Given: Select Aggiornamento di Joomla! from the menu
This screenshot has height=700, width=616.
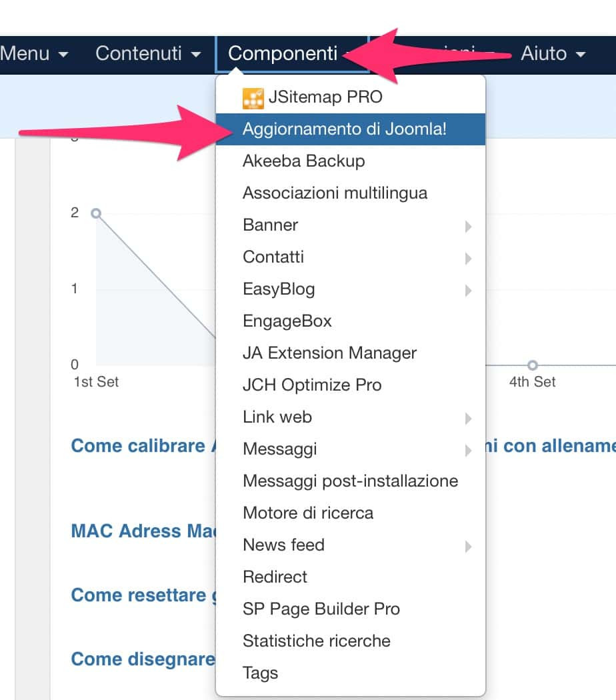Looking at the screenshot, I should tap(351, 129).
